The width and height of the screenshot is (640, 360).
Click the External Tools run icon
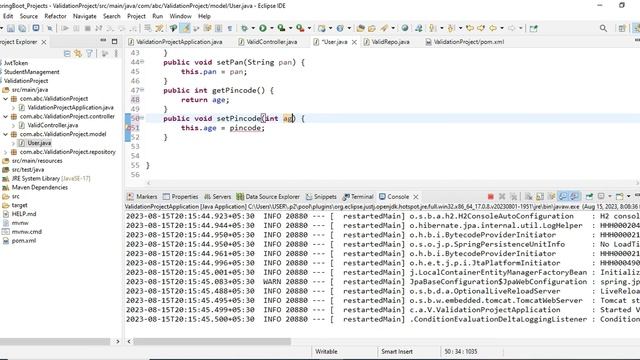coord(300,28)
